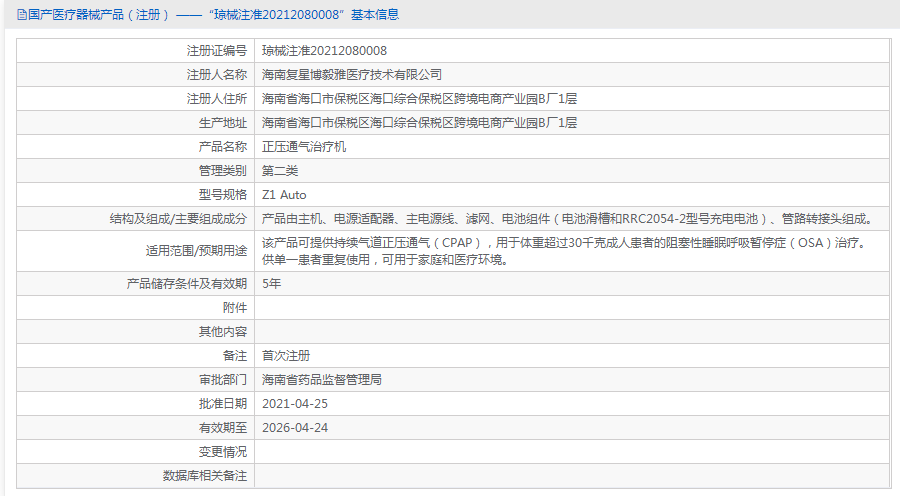
Task: Click the 变更情况 label
Action: (x=223, y=452)
